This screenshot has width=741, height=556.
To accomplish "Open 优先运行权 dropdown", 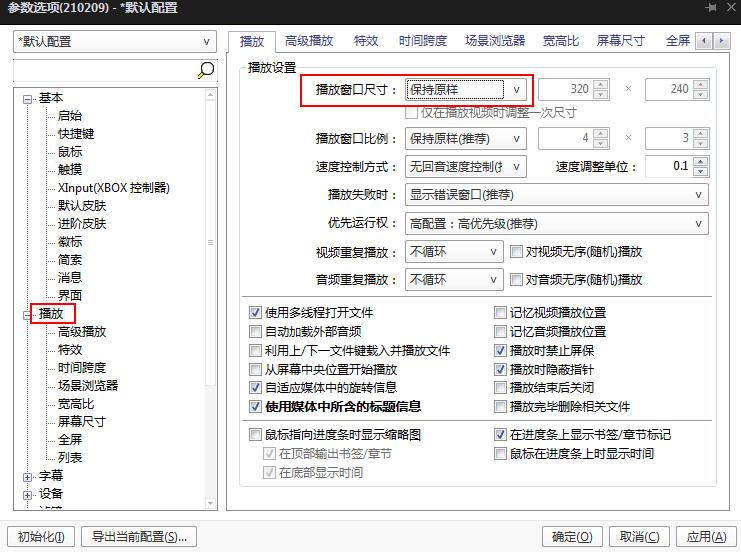I will [x=557, y=223].
